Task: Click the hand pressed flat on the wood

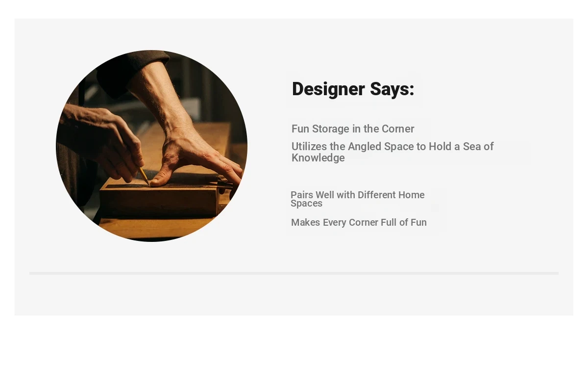Action: pos(196,157)
